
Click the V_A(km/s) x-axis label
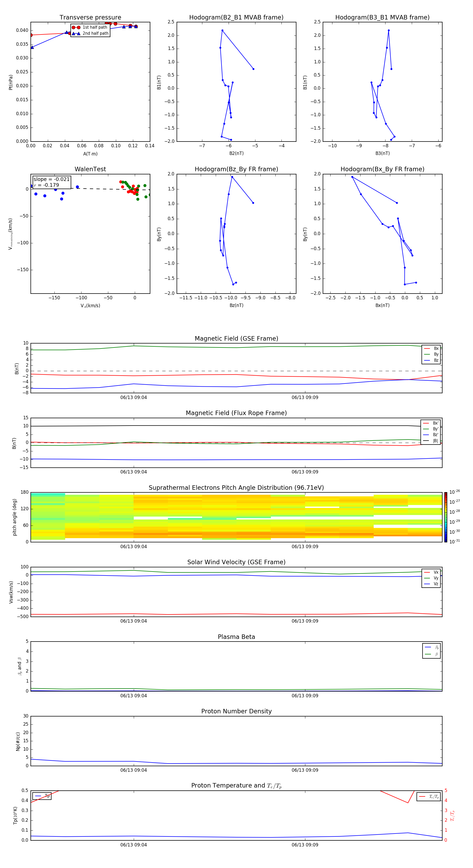(90, 306)
